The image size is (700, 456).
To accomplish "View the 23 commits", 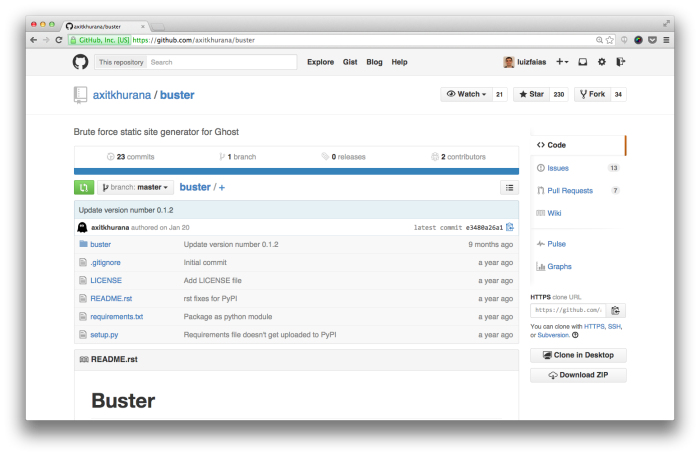I will (x=131, y=157).
